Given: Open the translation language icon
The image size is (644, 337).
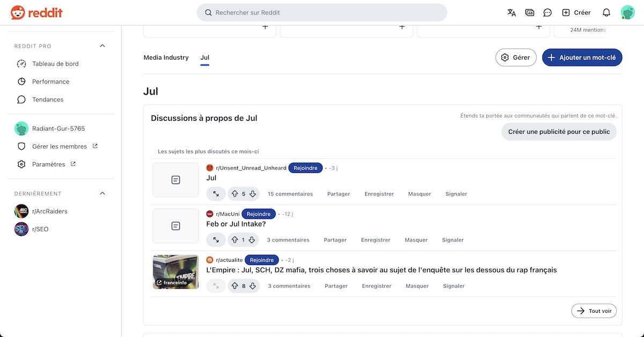Looking at the screenshot, I should pyautogui.click(x=511, y=12).
